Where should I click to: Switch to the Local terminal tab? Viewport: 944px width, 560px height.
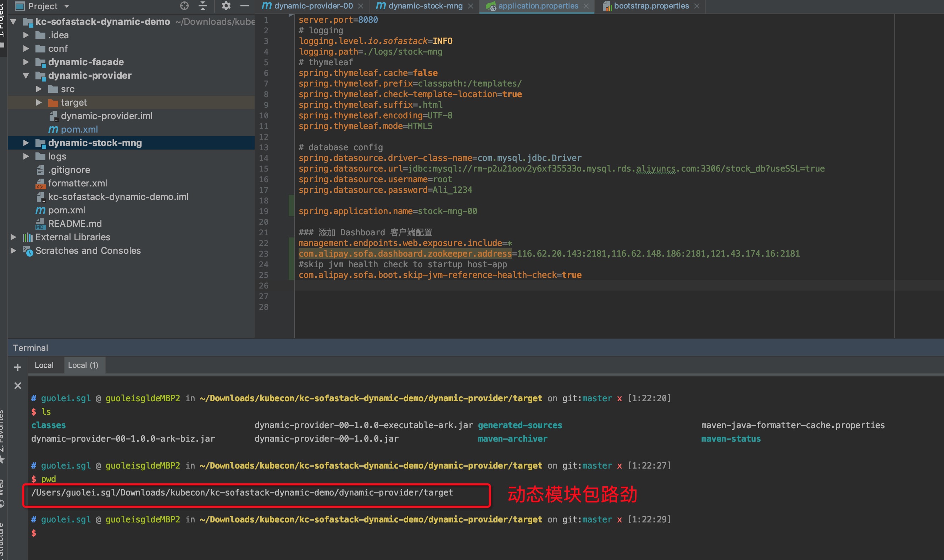click(x=44, y=365)
